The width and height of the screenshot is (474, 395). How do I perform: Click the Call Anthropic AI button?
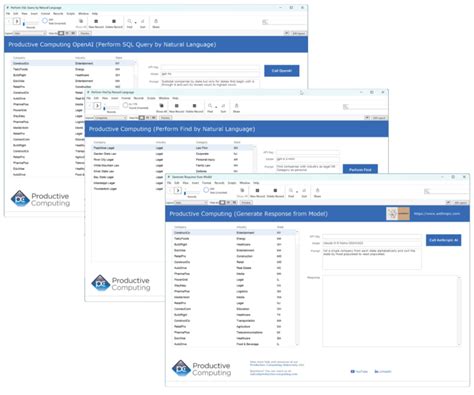pyautogui.click(x=443, y=240)
